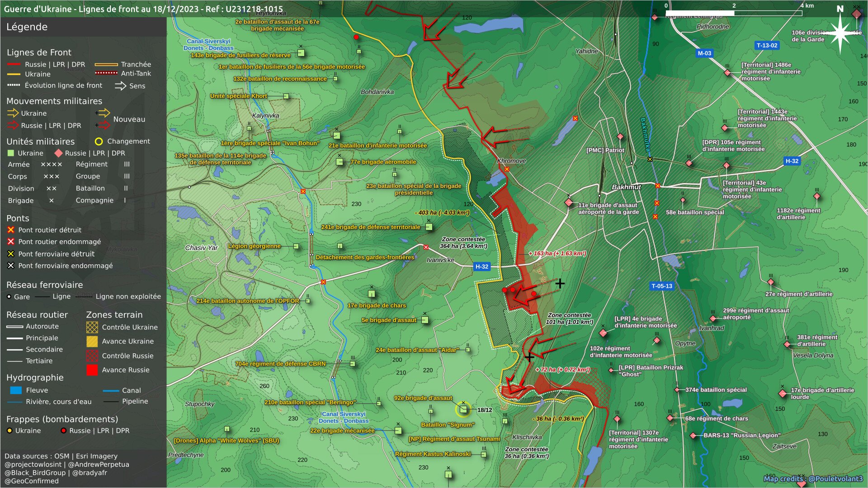Click the PMC Patriot unit diamond
The image size is (868, 488).
[x=620, y=137]
